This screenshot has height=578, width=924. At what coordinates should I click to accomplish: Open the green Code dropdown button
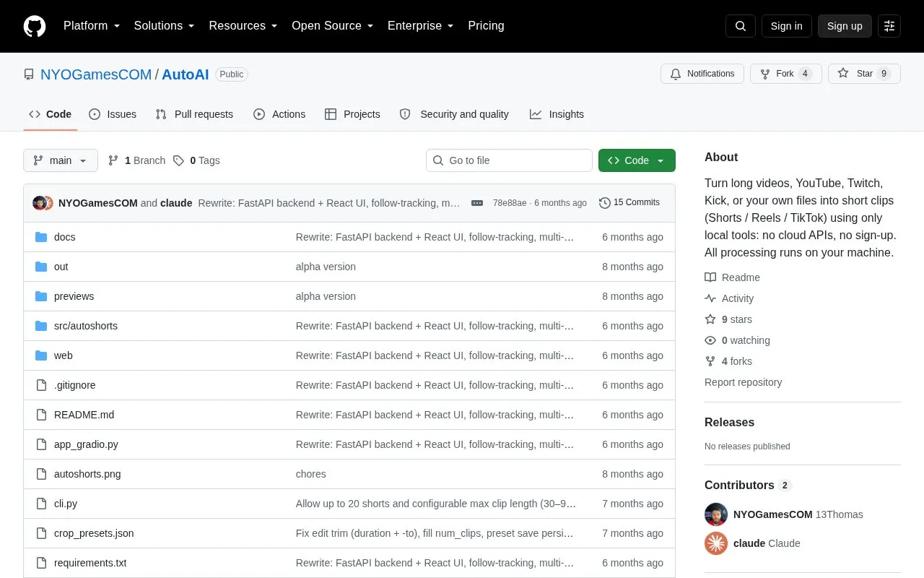tap(637, 160)
